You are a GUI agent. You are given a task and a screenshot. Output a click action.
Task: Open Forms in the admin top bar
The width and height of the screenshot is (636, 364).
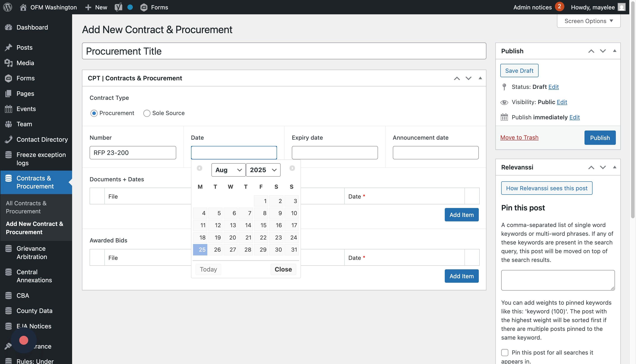(x=154, y=7)
